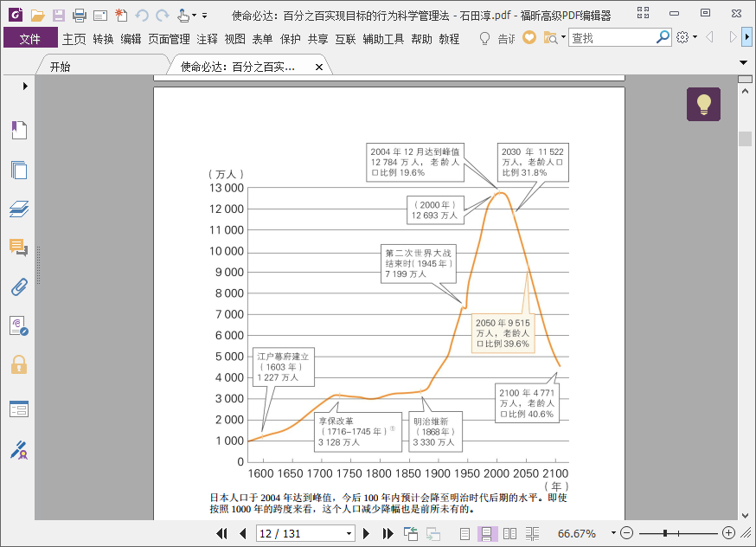Image resolution: width=756 pixels, height=547 pixels.
Task: Open the 文件 menu
Action: tap(30, 39)
